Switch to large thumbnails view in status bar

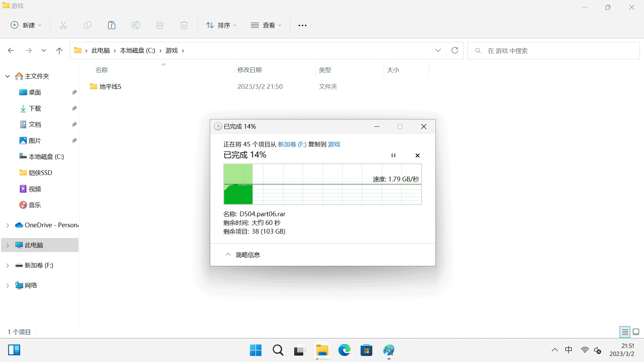tap(636, 332)
